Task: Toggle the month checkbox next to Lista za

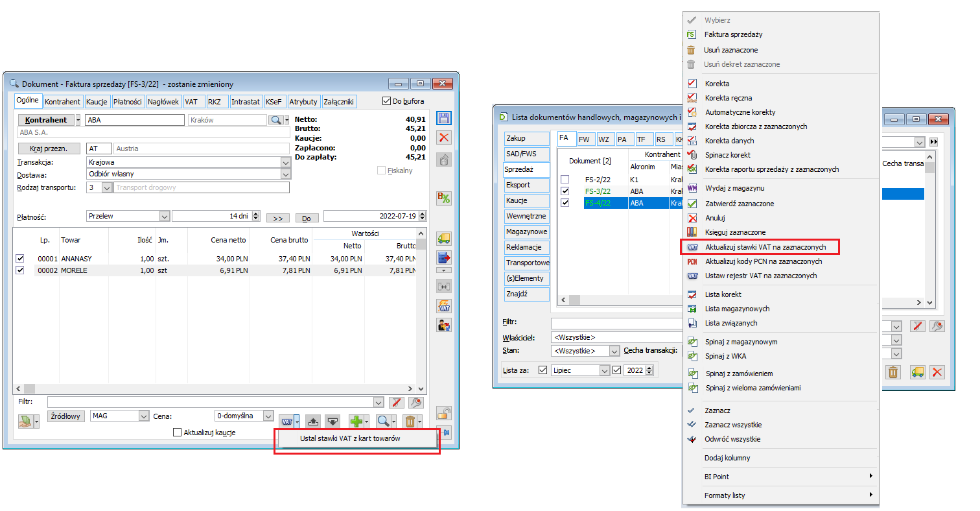Action: [542, 370]
